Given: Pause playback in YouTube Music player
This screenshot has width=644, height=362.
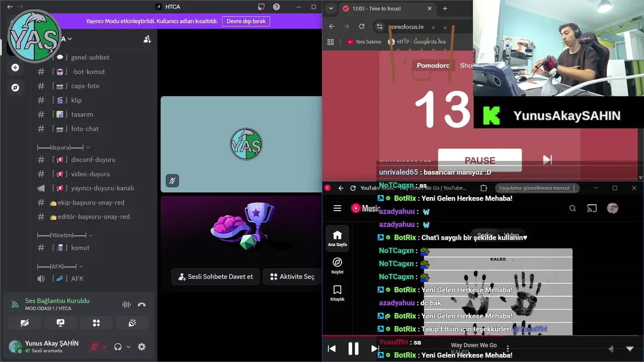Looking at the screenshot, I should (x=353, y=348).
